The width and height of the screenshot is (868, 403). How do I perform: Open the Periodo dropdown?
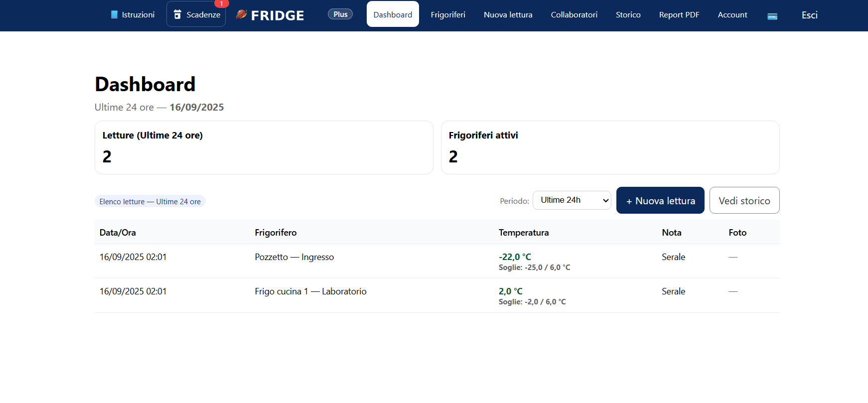pyautogui.click(x=572, y=200)
